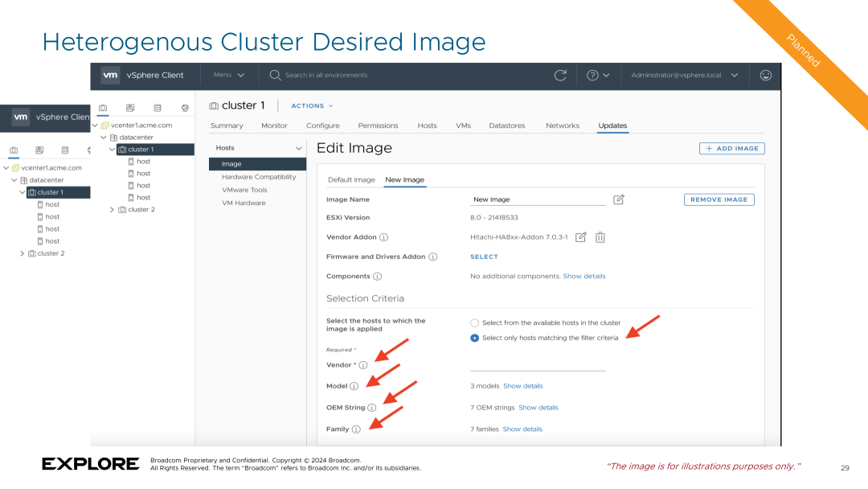This screenshot has height=489, width=868.
Task: Choose 'Select from the available hosts in the cluster'
Action: (474, 323)
